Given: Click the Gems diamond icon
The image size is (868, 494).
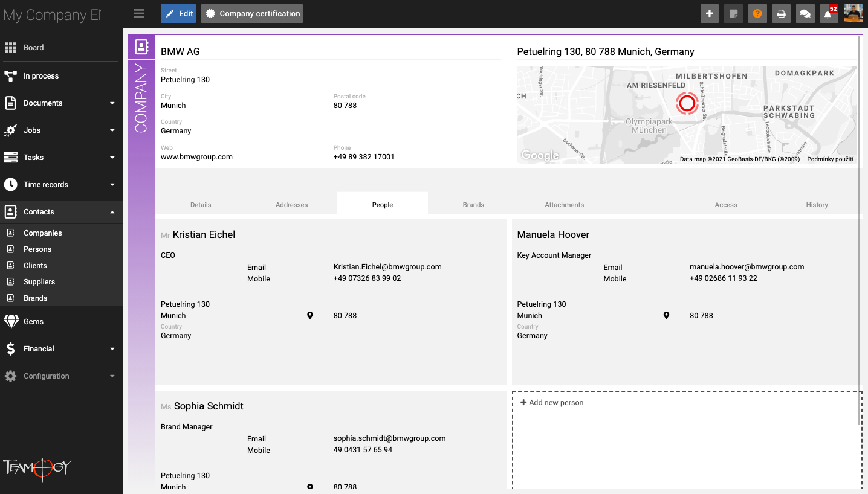Looking at the screenshot, I should [x=11, y=322].
